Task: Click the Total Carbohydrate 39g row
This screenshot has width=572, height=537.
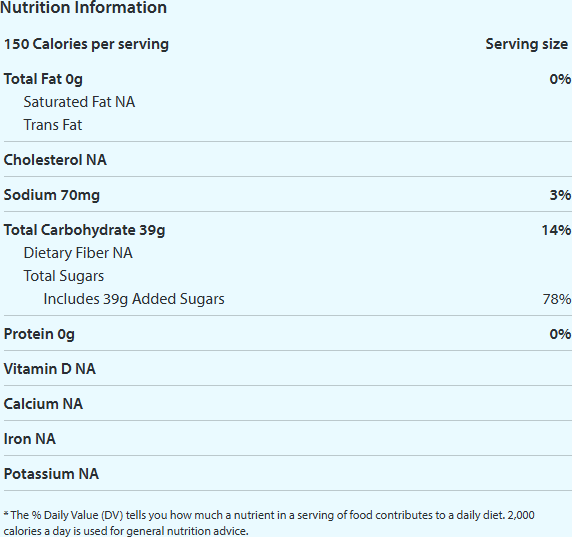Action: pos(287,230)
